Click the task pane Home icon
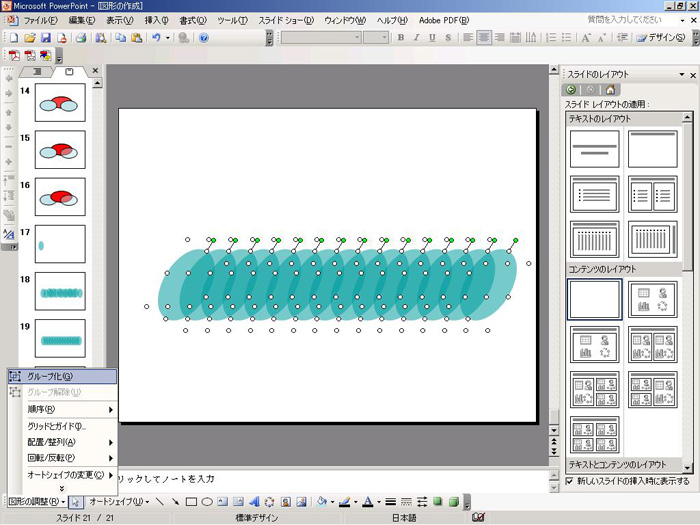 610,90
